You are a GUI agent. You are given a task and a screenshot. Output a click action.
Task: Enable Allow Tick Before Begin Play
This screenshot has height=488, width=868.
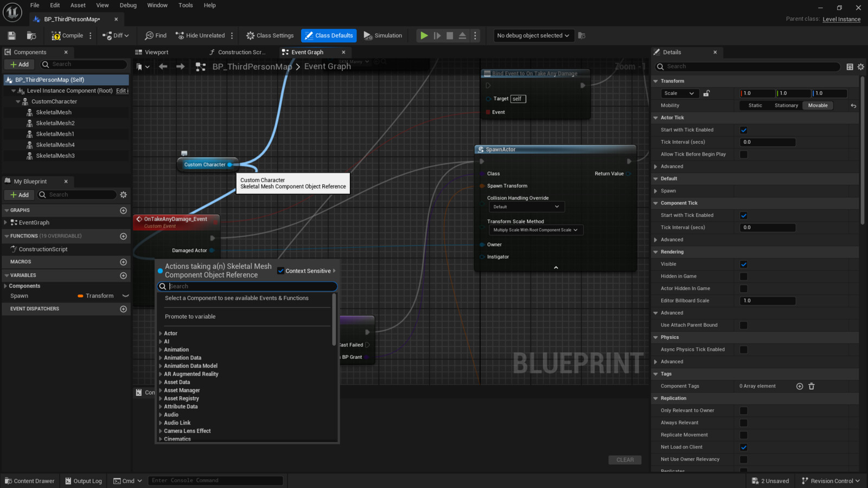(744, 155)
